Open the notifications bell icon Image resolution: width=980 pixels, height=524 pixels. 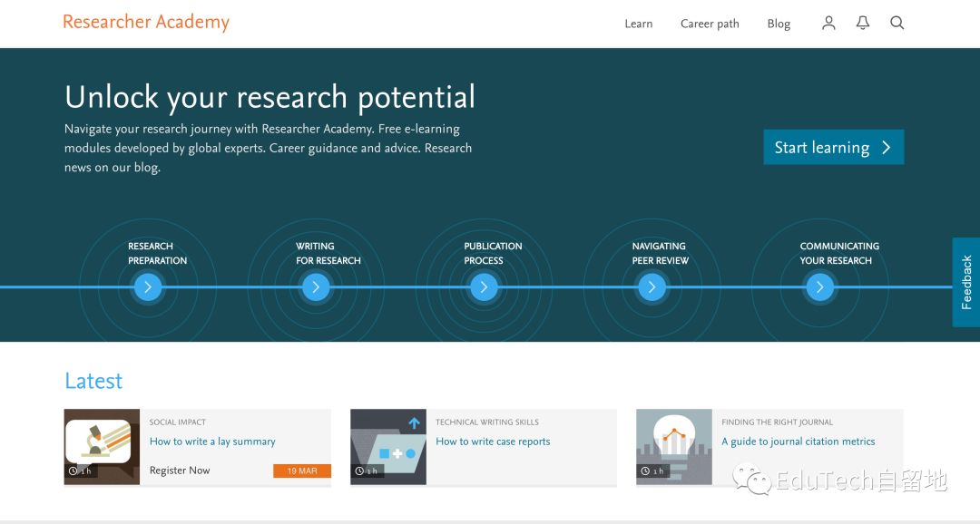863,23
